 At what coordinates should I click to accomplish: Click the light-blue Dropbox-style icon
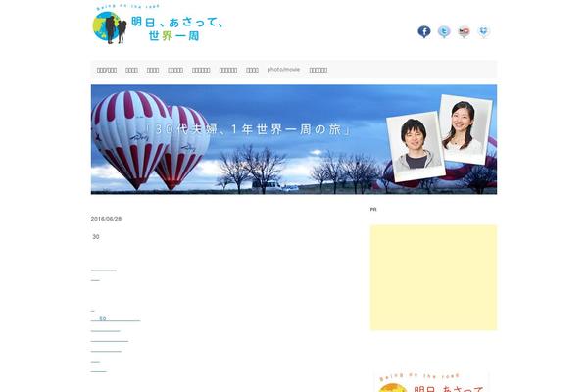tap(484, 32)
